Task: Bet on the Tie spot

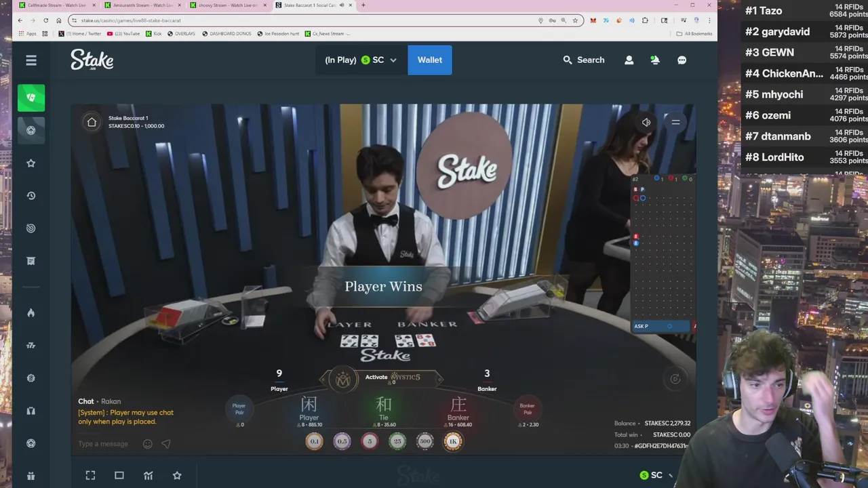Action: pos(384,411)
